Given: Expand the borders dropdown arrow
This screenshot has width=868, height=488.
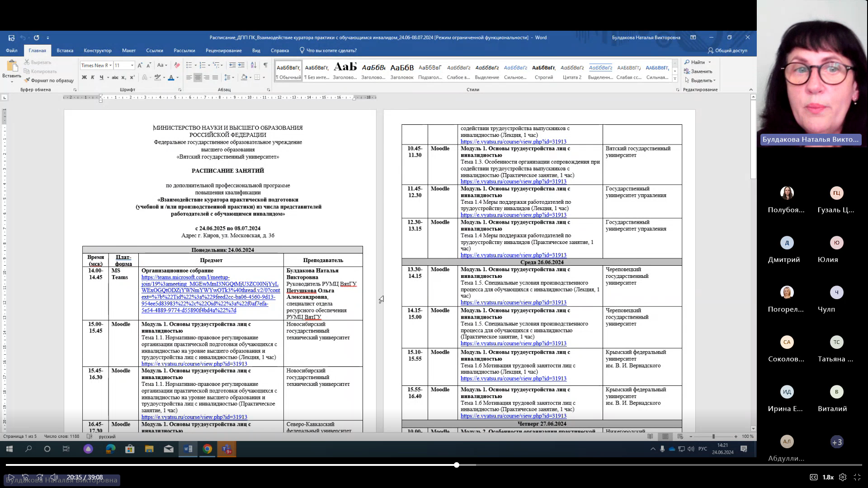Looking at the screenshot, I should [x=263, y=78].
